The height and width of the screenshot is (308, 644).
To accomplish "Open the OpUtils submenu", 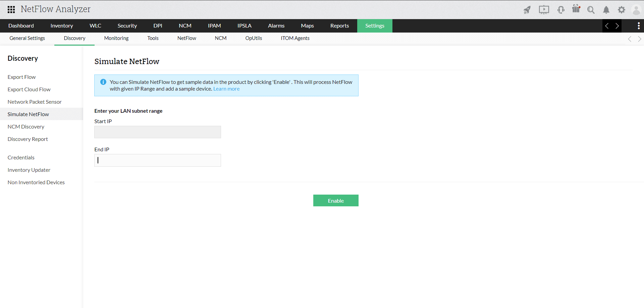I will 254,38.
